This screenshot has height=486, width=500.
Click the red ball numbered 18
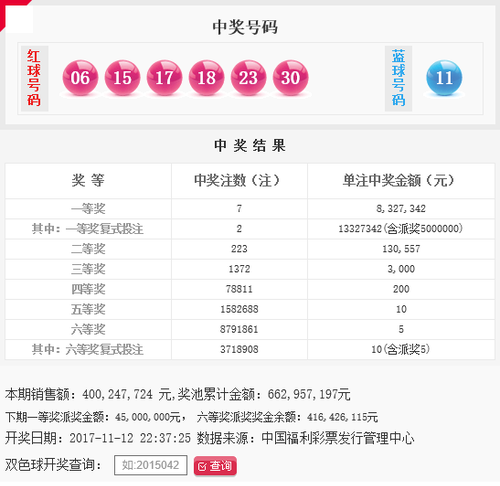coord(206,78)
